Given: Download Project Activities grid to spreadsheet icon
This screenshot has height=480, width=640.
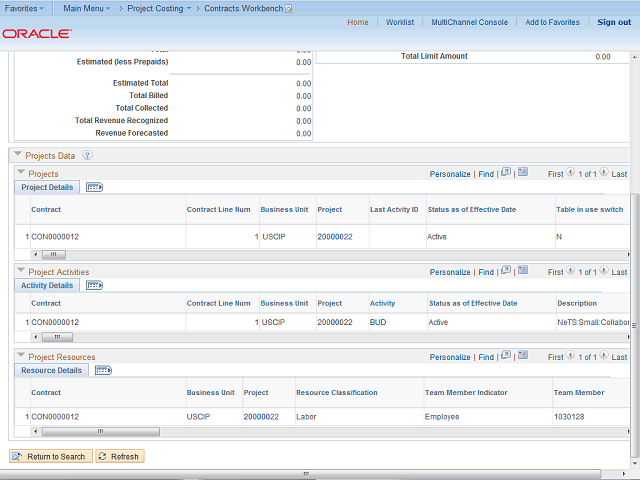Looking at the screenshot, I should pos(523,271).
